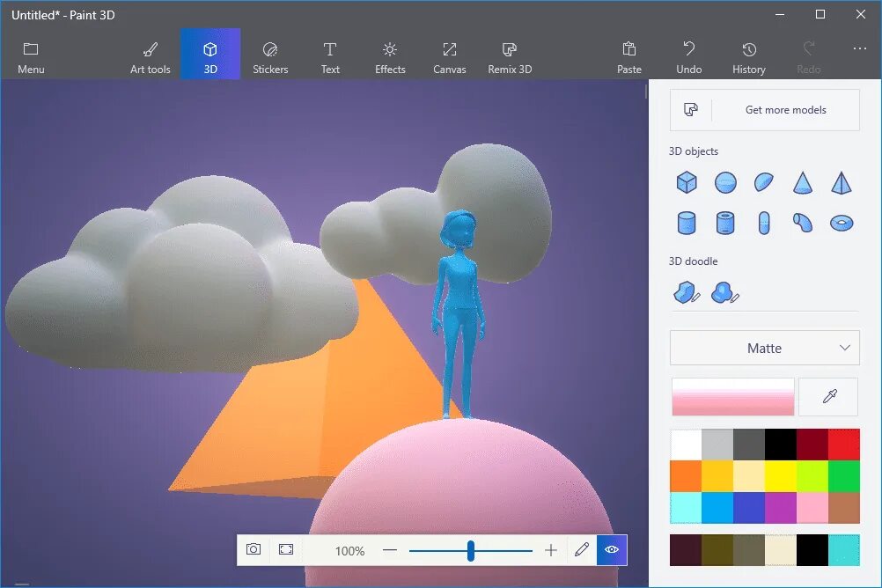Image resolution: width=882 pixels, height=588 pixels.
Task: Pick the dark gray color swatch
Action: coord(749,445)
